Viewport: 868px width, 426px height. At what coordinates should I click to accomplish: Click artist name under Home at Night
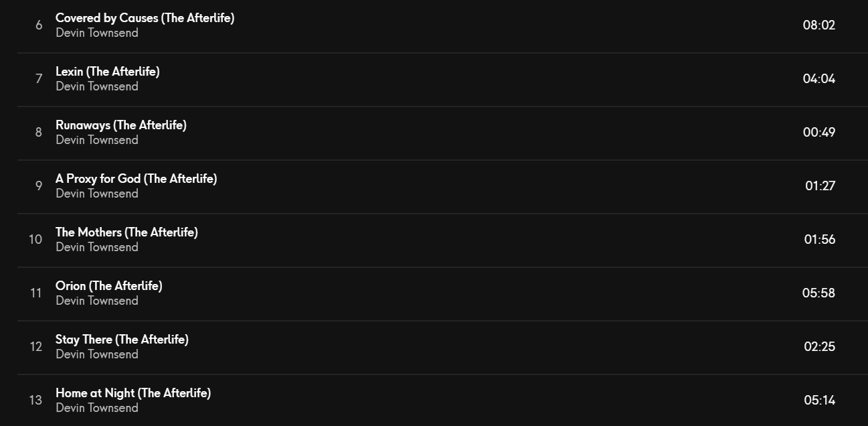[x=97, y=408]
